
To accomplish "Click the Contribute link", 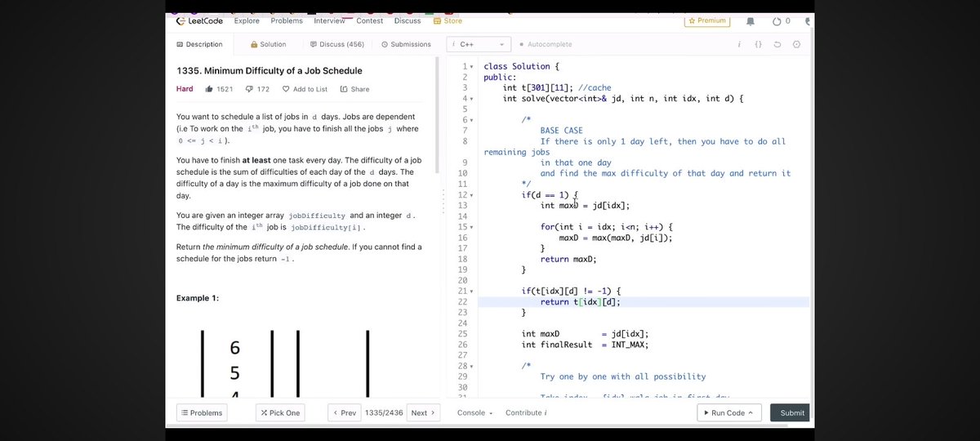I will [x=526, y=412].
